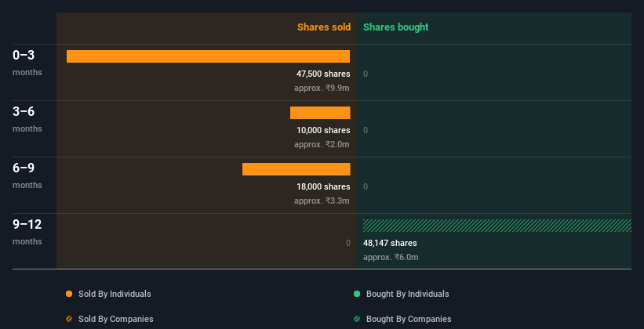Click the zero bought value in 0–3 months row
The image size is (644, 329).
[366, 74]
